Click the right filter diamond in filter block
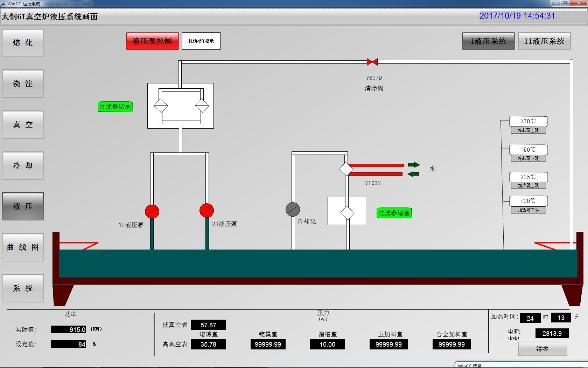588x368 pixels. [202, 105]
